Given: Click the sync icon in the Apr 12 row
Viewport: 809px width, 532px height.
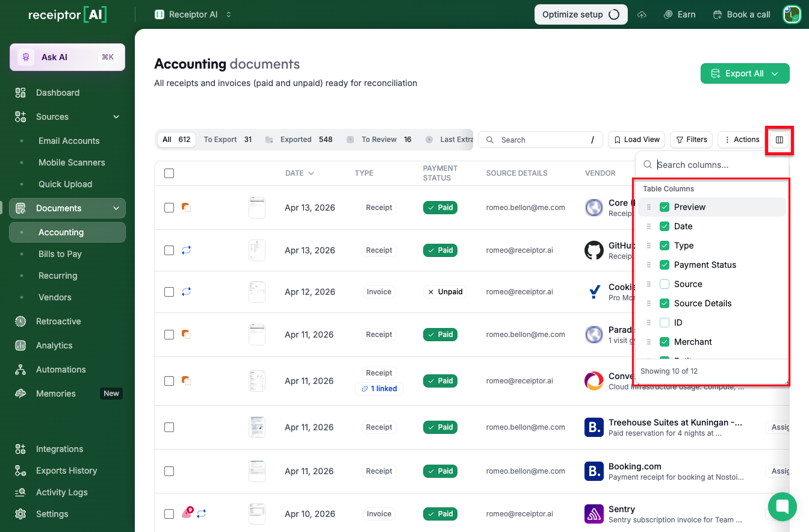Looking at the screenshot, I should (186, 292).
